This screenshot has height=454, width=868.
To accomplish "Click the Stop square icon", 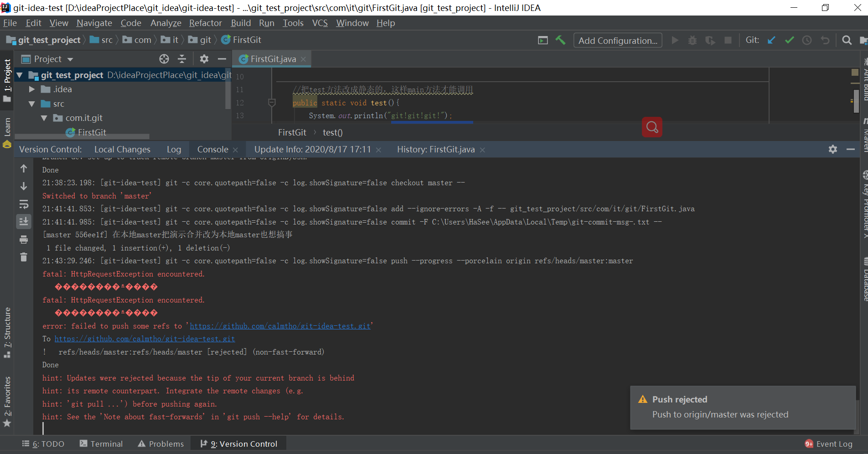I will pos(728,40).
